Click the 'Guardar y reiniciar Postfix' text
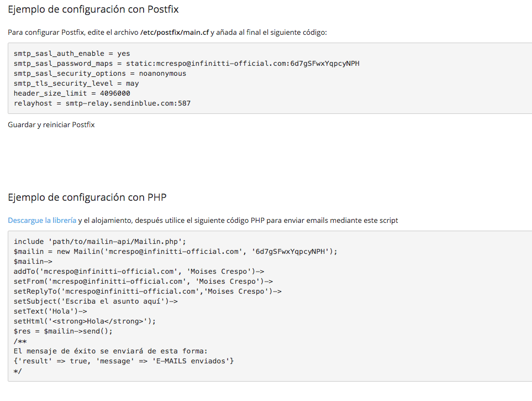 51,125
